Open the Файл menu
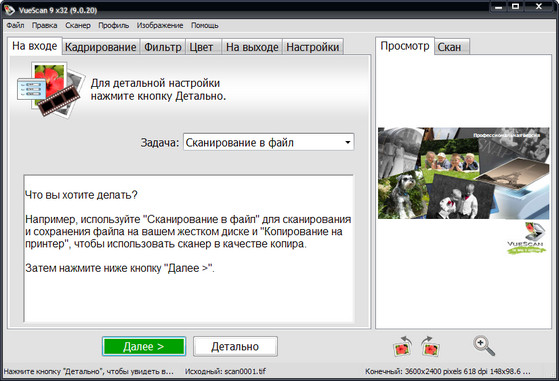This screenshot has height=381, width=559. (x=15, y=25)
